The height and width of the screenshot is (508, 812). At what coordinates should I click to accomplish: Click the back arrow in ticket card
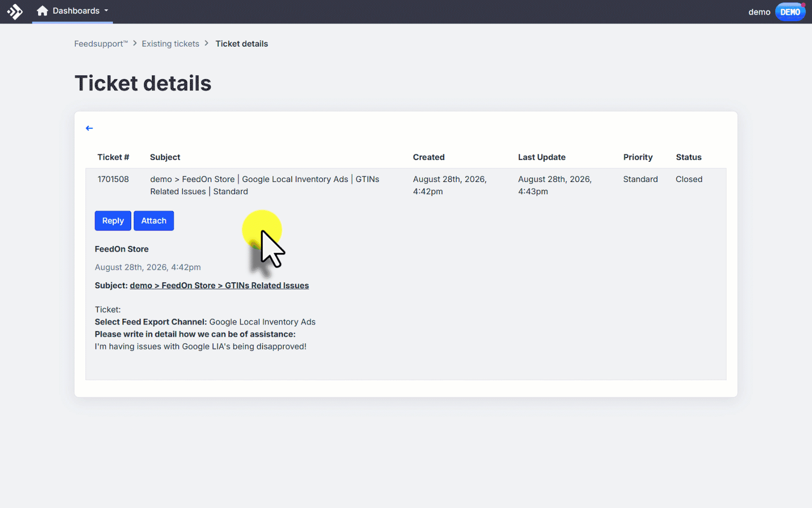pyautogui.click(x=89, y=128)
